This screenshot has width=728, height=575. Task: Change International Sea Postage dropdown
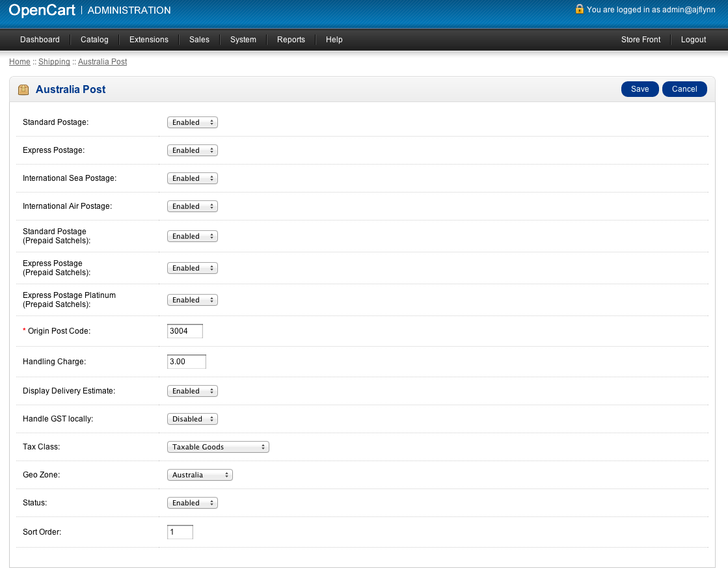click(192, 178)
